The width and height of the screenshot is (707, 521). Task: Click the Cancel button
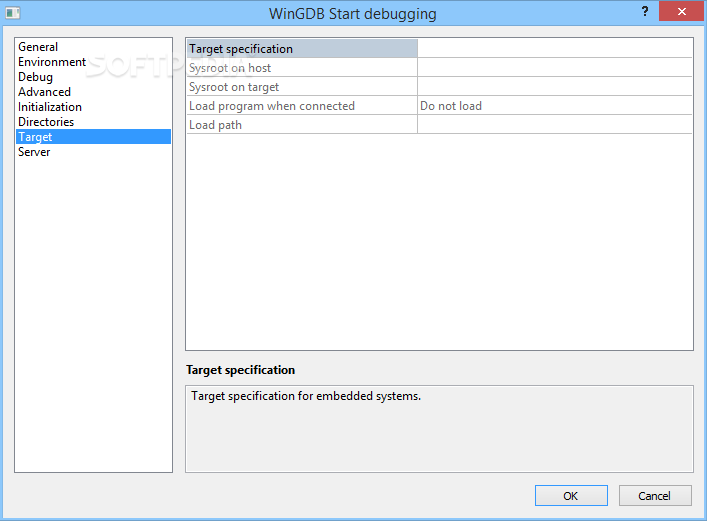pos(655,496)
